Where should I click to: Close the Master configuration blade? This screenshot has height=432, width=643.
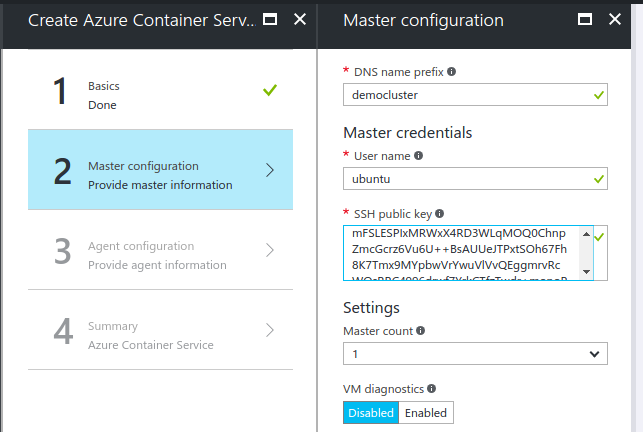pyautogui.click(x=615, y=19)
